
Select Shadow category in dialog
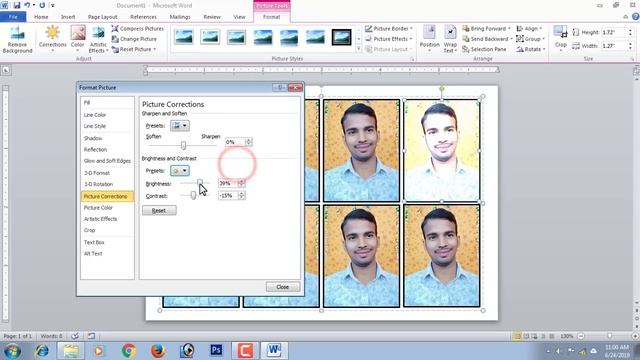[x=107, y=138]
